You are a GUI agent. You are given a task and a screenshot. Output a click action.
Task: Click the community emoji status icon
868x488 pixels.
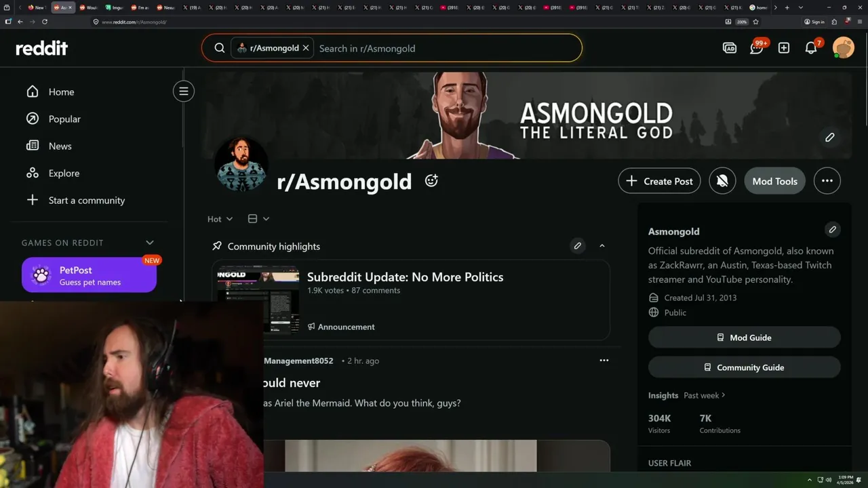click(x=431, y=181)
